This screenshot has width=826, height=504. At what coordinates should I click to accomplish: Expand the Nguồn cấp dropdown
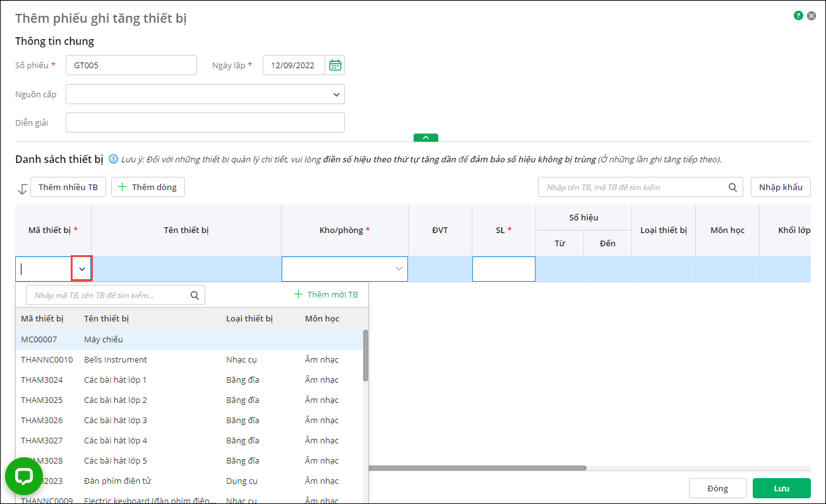336,95
